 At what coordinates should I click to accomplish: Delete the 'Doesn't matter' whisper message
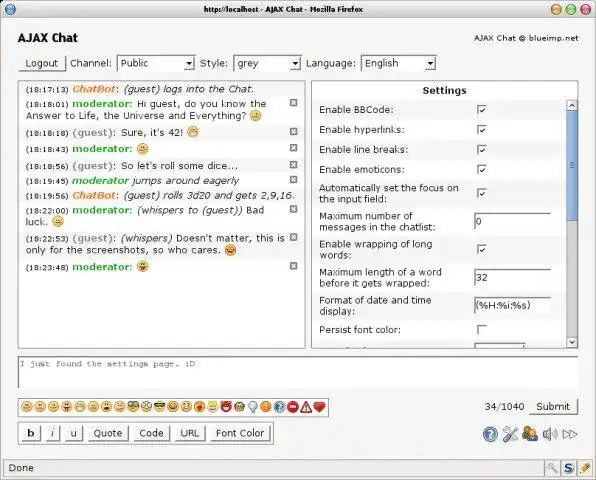tap(293, 237)
